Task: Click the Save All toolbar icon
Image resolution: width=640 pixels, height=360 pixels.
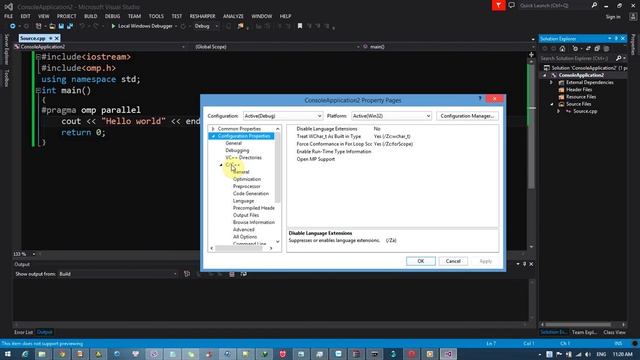Action: (70, 26)
